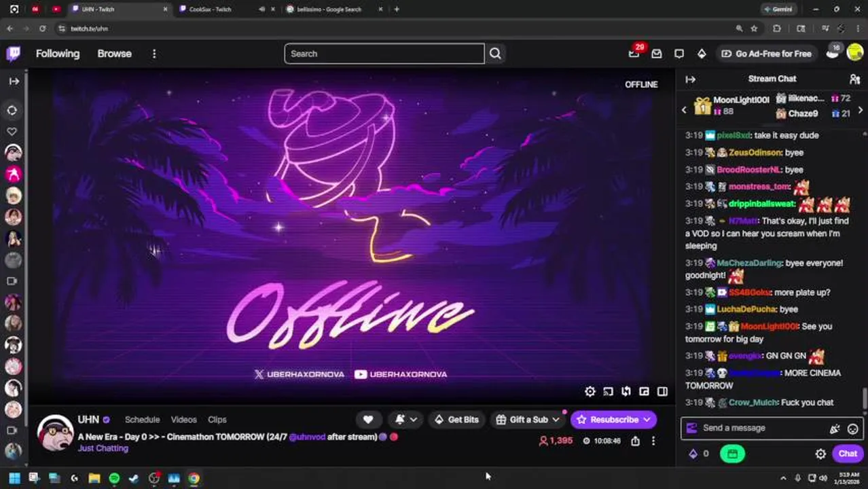The width and height of the screenshot is (868, 489).
Task: Open the Get Bits diamond icon in top bar
Action: pos(702,54)
